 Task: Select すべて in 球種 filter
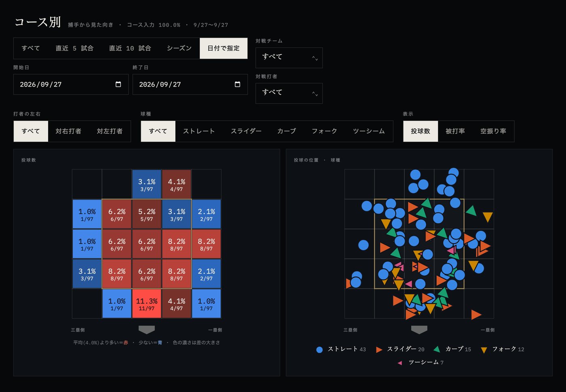click(x=158, y=131)
